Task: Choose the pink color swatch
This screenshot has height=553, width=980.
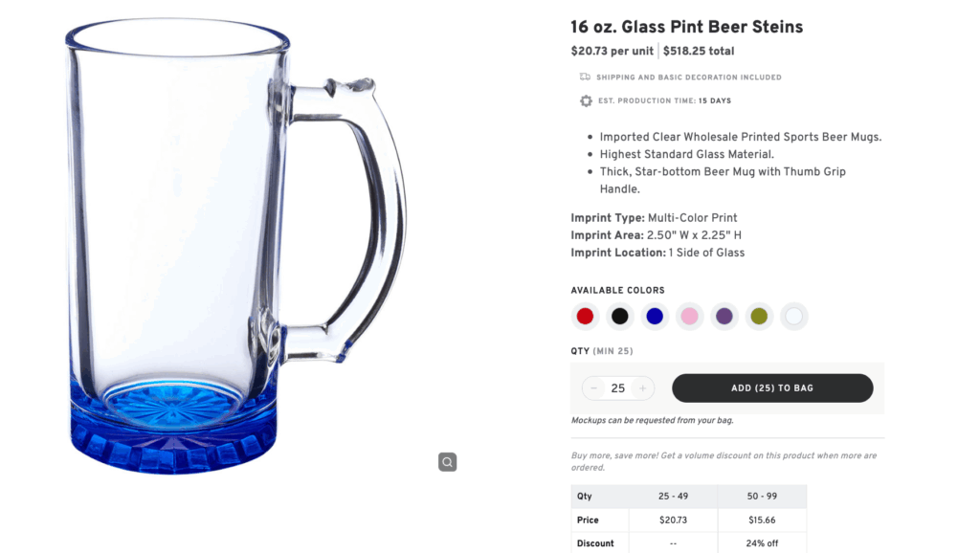Action: 689,316
